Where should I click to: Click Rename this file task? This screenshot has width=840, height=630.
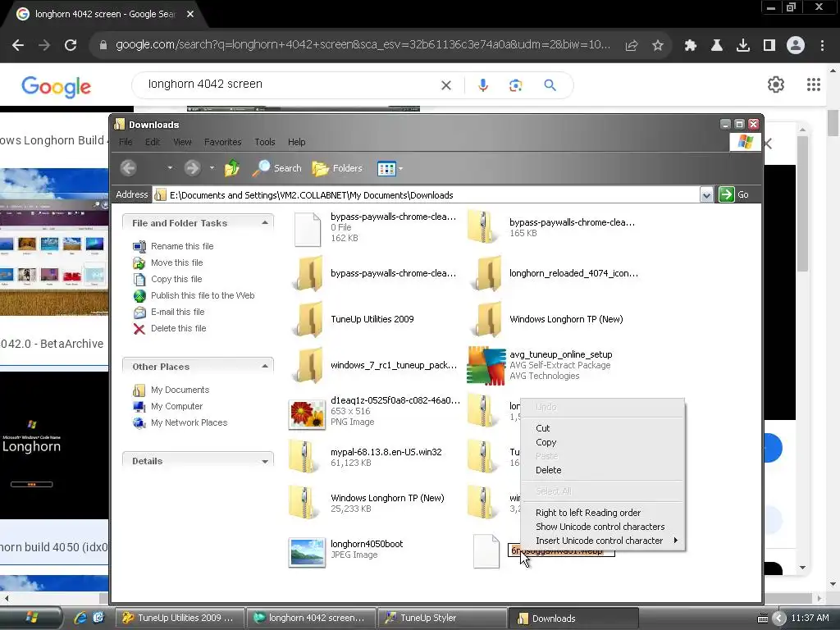pos(181,246)
